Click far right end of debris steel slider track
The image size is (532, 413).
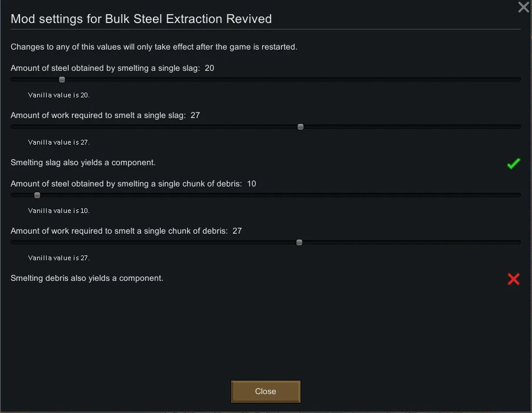click(x=518, y=195)
